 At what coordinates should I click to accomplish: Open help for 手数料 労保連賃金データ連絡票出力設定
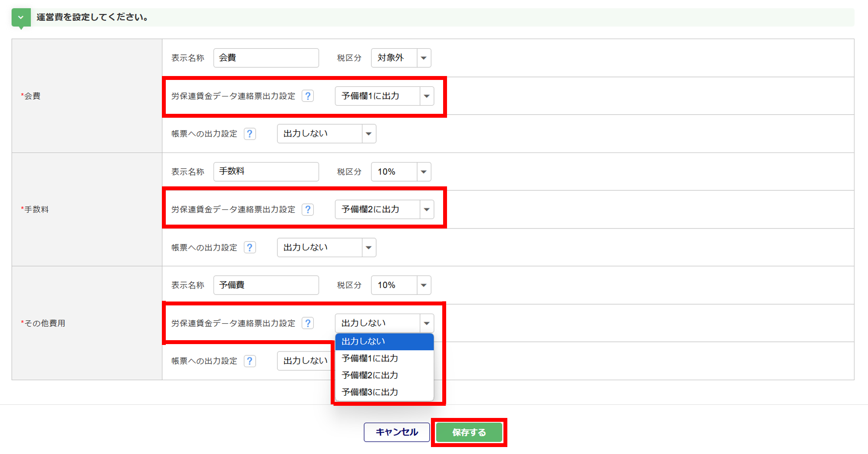click(308, 209)
